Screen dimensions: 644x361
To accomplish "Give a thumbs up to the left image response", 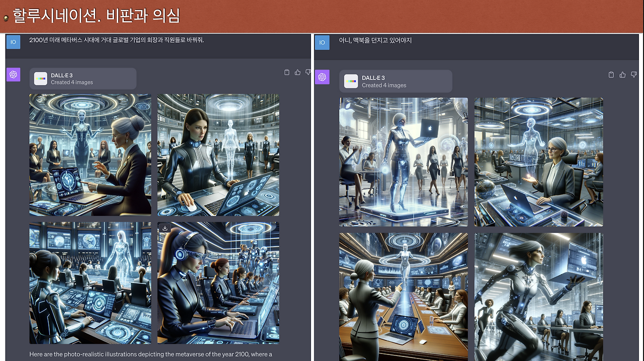I will coord(297,72).
